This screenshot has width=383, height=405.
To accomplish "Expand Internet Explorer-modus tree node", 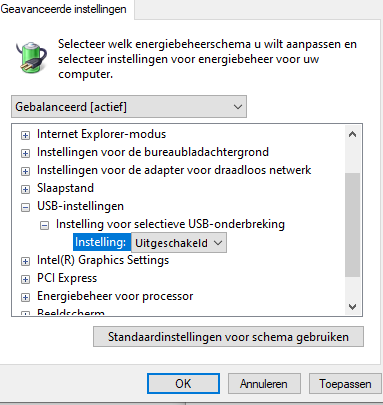I will (25, 135).
